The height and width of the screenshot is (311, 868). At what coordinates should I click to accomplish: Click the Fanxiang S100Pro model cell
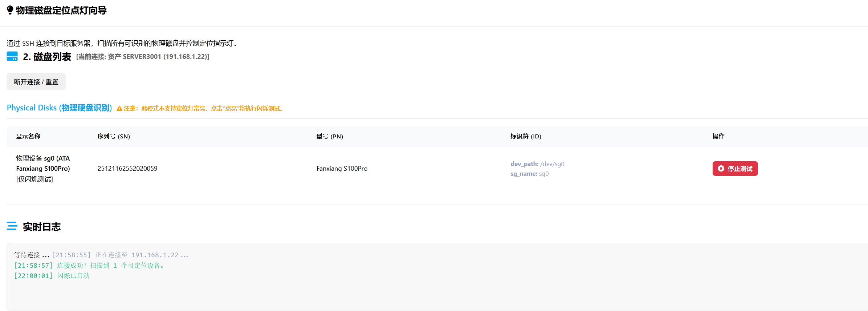point(342,169)
